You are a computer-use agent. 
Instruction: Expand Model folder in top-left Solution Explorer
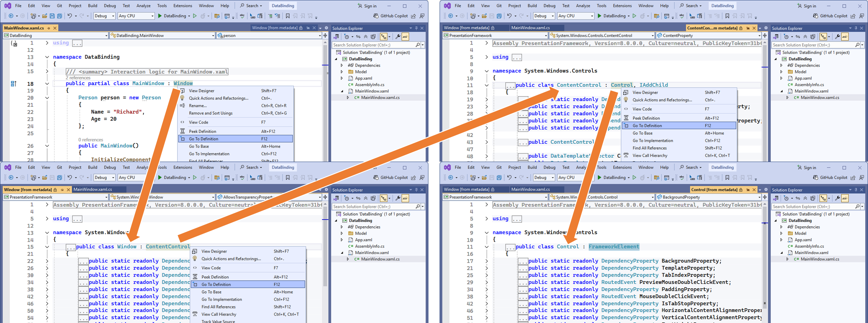(342, 72)
